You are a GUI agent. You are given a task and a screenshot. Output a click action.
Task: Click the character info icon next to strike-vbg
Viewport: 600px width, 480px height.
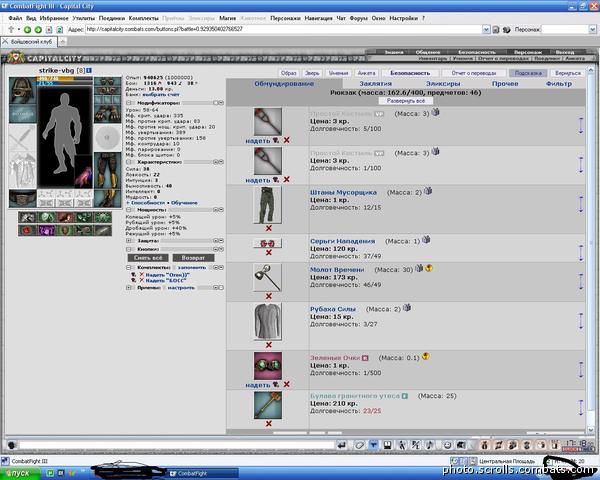click(x=89, y=70)
